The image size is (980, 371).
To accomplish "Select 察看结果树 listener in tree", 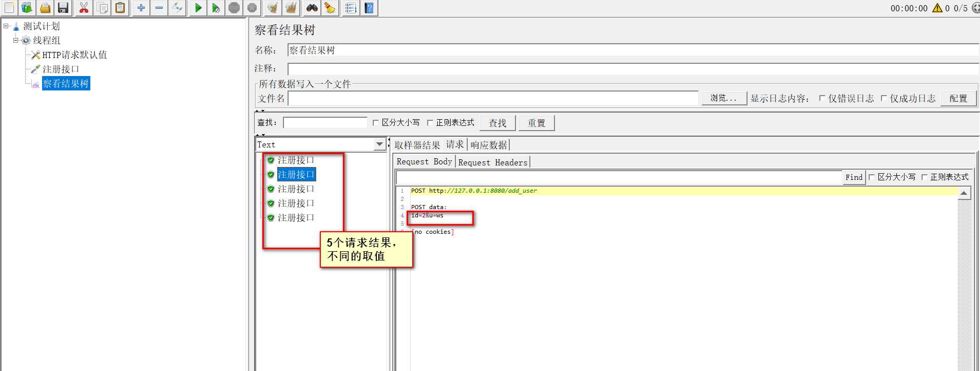I will coord(66,83).
